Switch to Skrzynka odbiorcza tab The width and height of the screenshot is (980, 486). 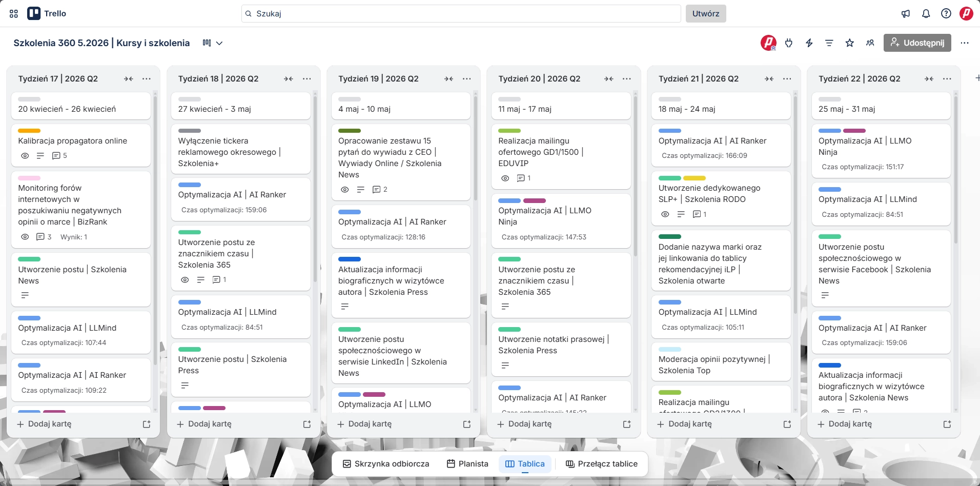tap(386, 464)
